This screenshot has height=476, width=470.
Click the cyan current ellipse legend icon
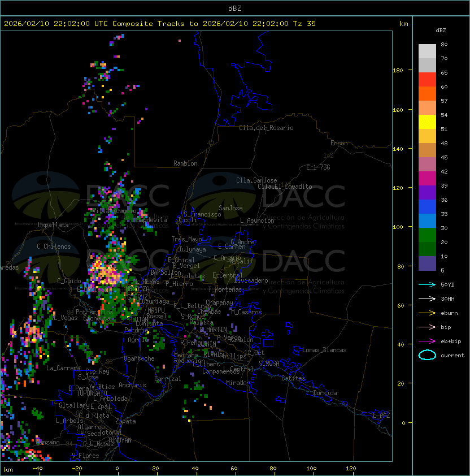427,355
